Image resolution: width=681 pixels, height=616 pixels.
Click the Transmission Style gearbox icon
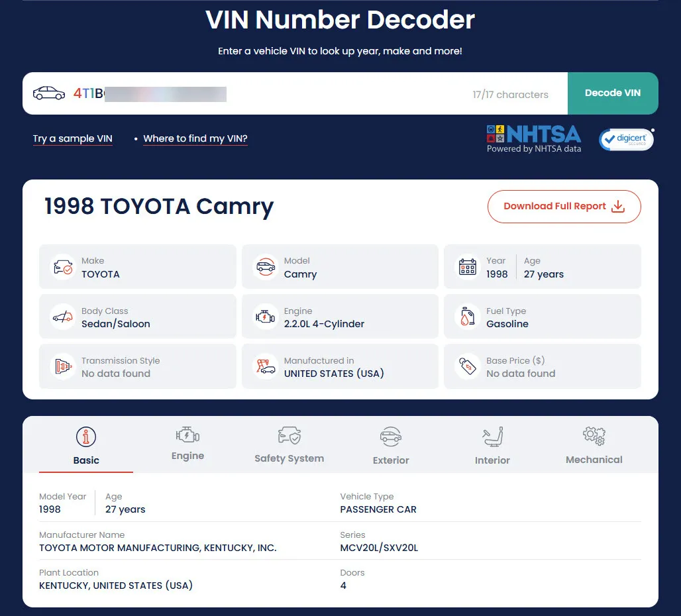tap(62, 366)
